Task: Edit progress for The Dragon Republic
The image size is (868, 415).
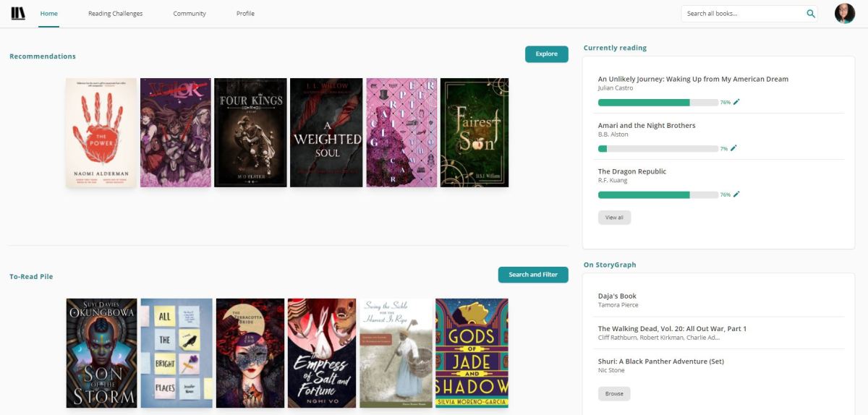Action: click(x=736, y=194)
